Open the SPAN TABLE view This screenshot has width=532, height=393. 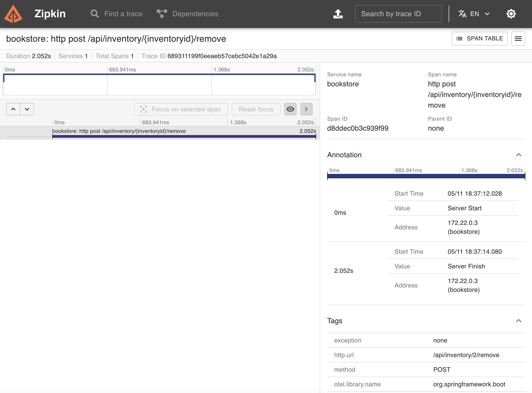(x=479, y=39)
